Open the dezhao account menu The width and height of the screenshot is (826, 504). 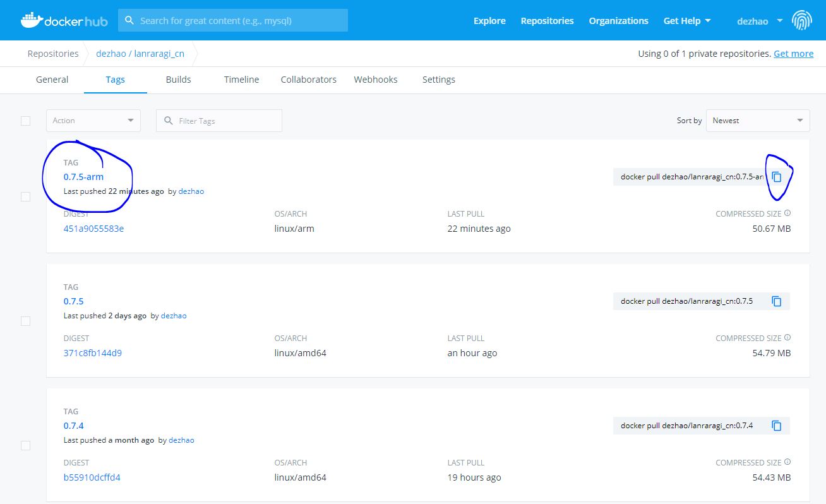760,21
